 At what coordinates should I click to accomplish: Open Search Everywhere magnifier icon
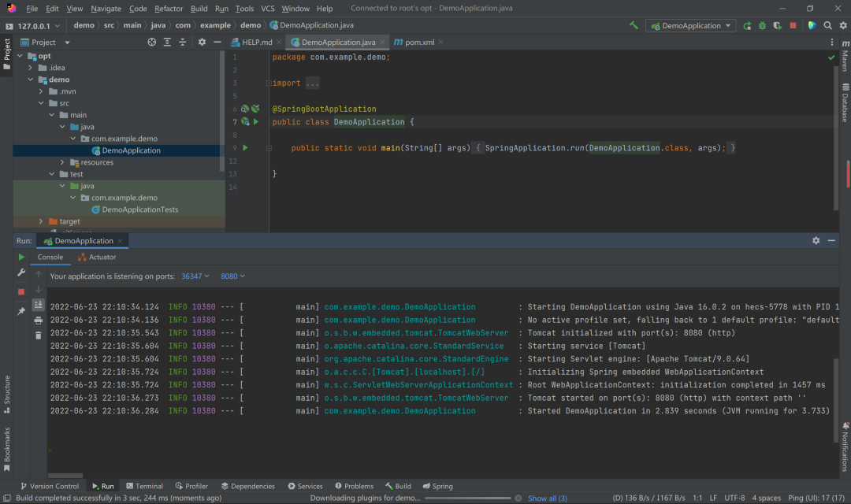[x=827, y=25]
